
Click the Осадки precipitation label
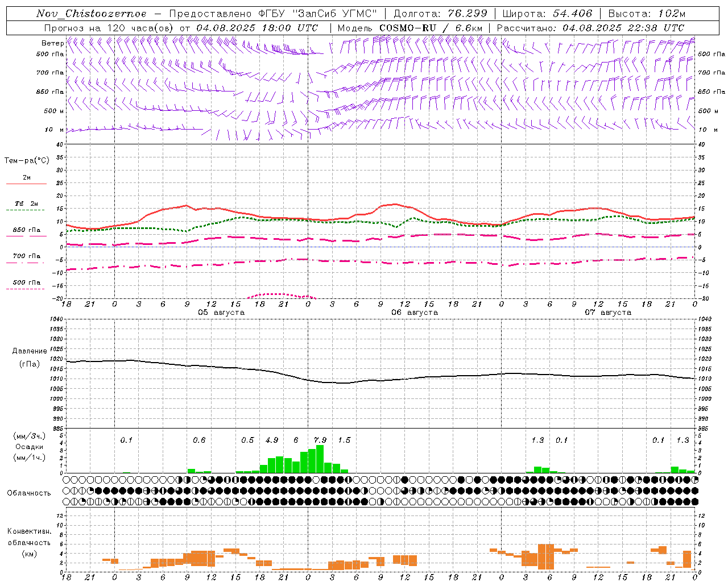coord(30,447)
